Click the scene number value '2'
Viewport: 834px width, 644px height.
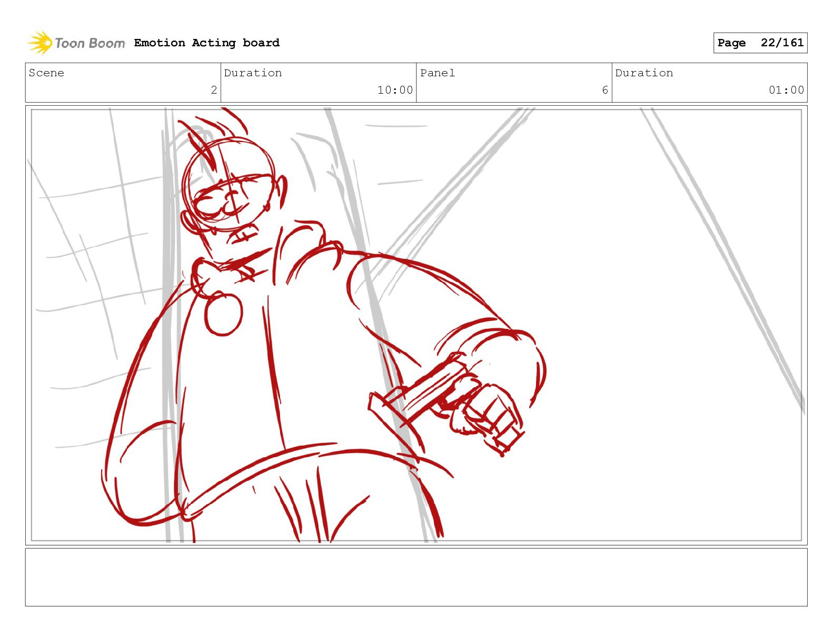coord(214,90)
